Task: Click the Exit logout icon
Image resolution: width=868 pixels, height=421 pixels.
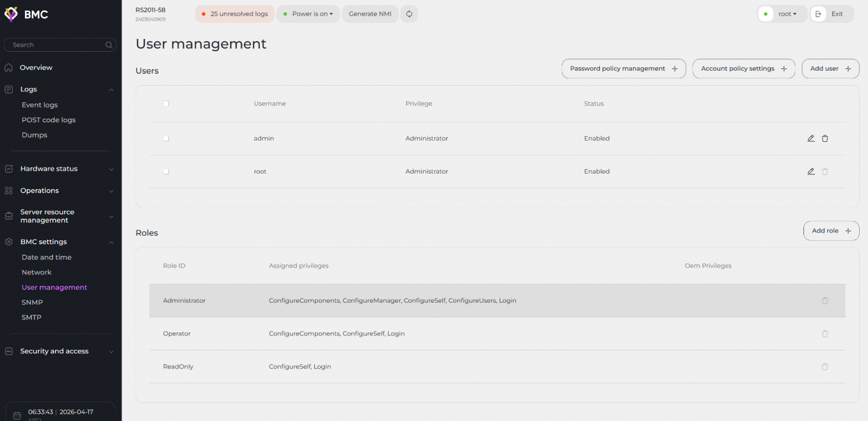Action: tap(818, 14)
